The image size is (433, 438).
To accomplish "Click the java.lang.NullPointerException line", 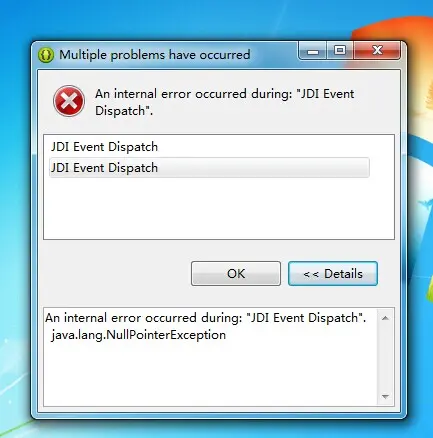I will tap(139, 335).
